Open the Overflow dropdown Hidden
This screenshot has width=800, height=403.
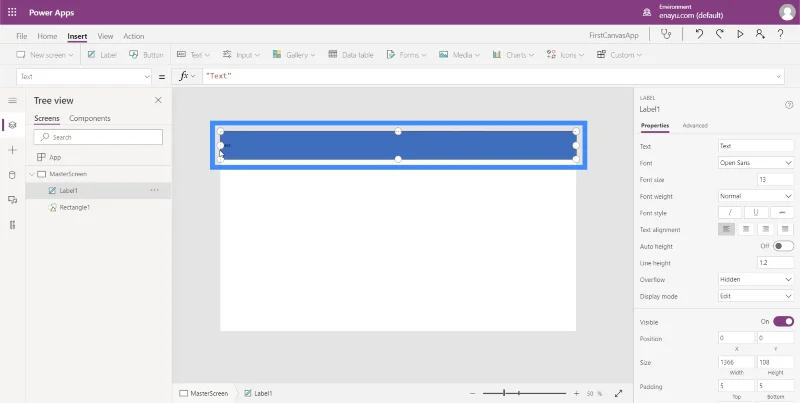click(x=756, y=280)
